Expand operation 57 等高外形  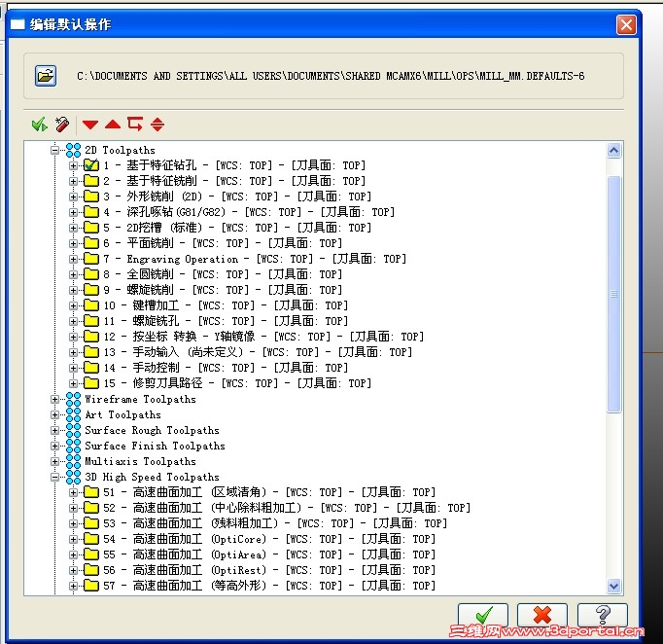(73, 586)
